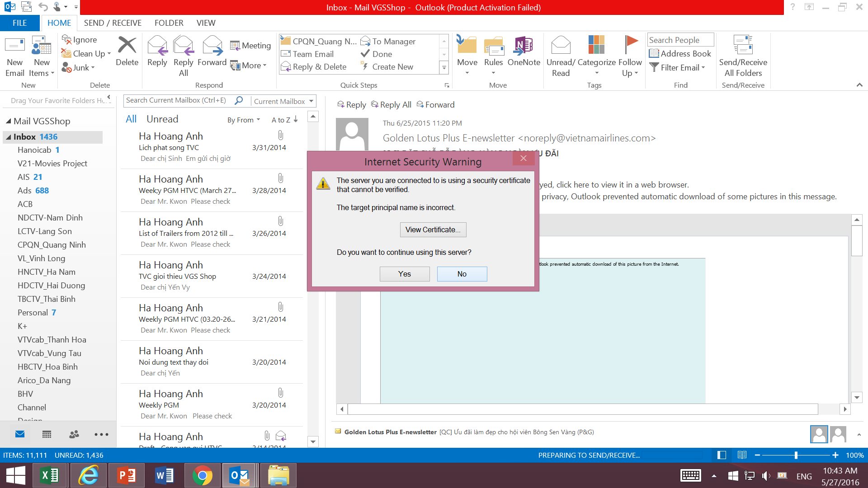
Task: Click Reply All in reading pane
Action: click(391, 104)
